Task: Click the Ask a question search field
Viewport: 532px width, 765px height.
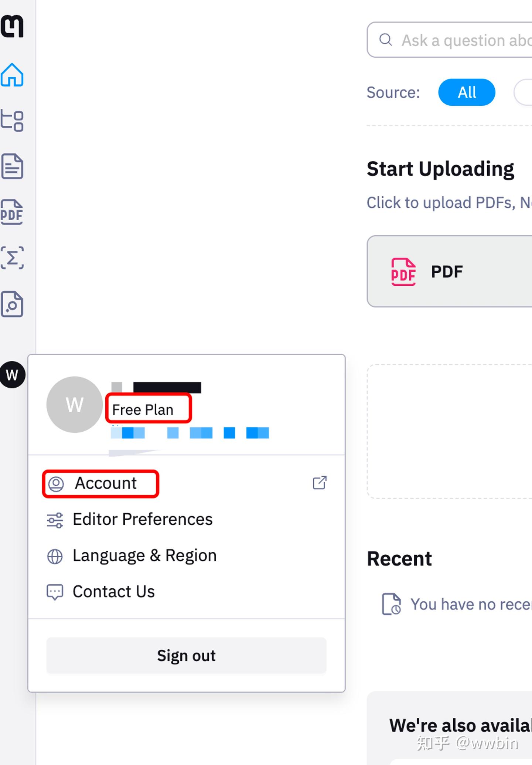Action: click(458, 40)
